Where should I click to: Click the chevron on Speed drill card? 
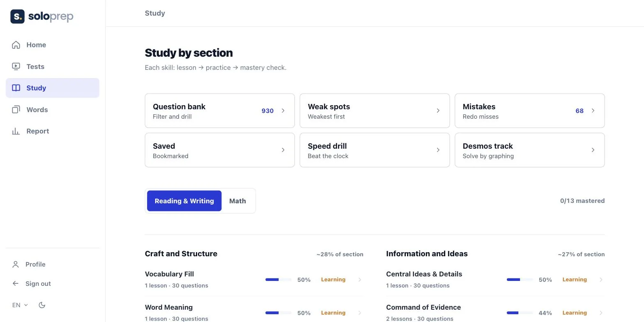coord(438,150)
